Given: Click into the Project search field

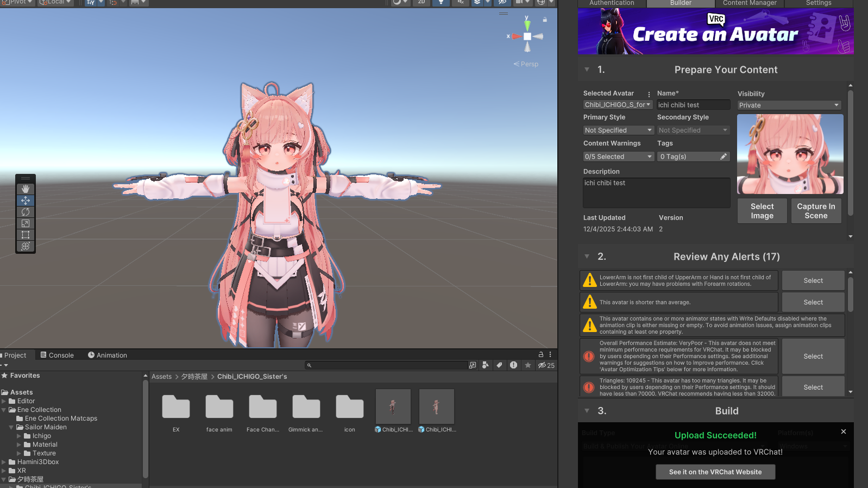Looking at the screenshot, I should coord(386,365).
